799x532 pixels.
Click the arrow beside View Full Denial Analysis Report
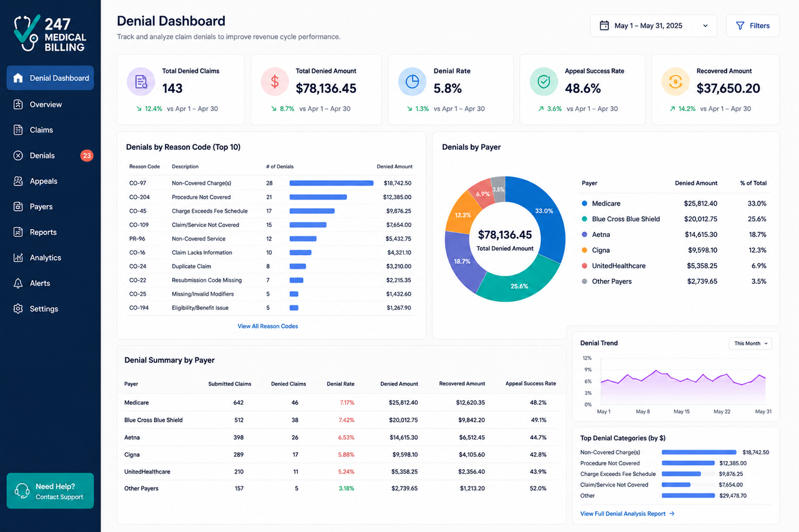[672, 514]
